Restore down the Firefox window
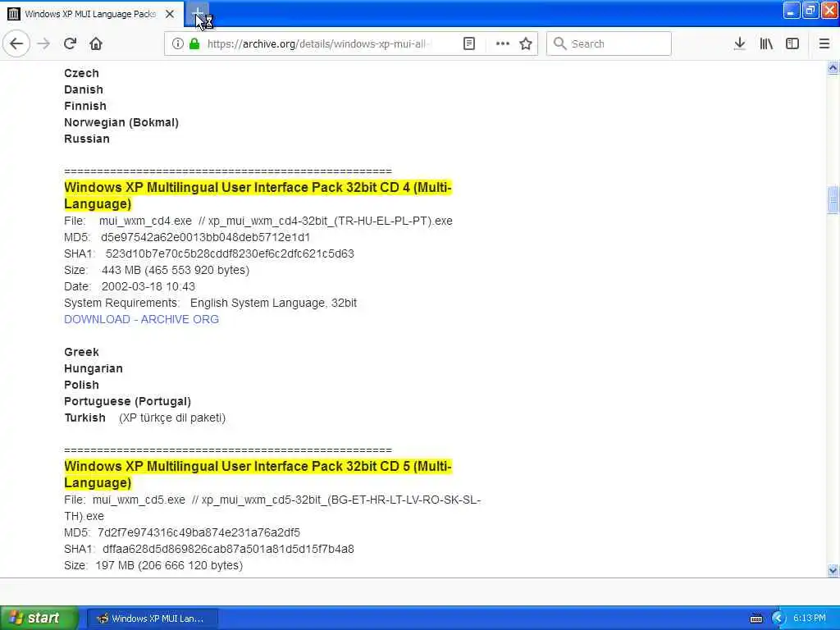The height and width of the screenshot is (630, 840). 810,10
